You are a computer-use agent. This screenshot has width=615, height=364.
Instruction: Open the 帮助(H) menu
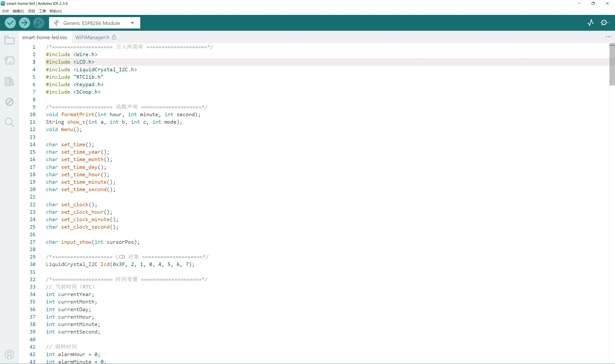56,11
